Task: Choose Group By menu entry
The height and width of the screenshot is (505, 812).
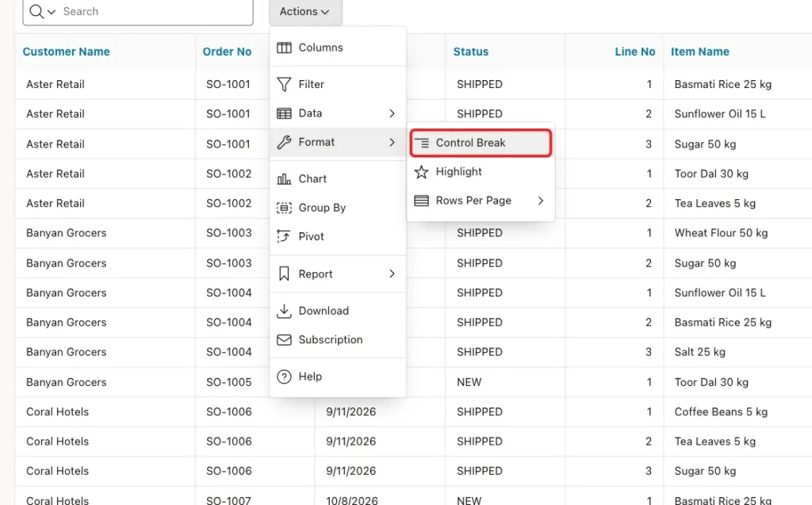Action: click(338, 208)
